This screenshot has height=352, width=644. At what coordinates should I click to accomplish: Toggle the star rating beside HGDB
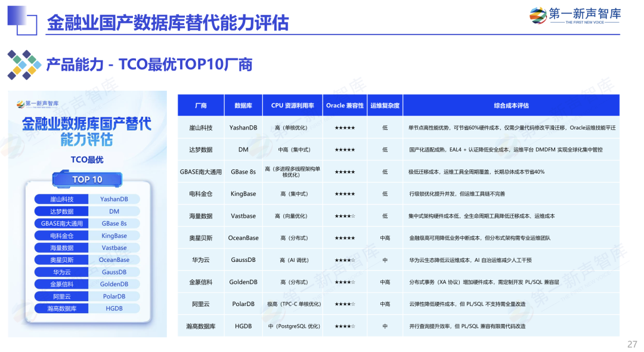[x=344, y=326]
